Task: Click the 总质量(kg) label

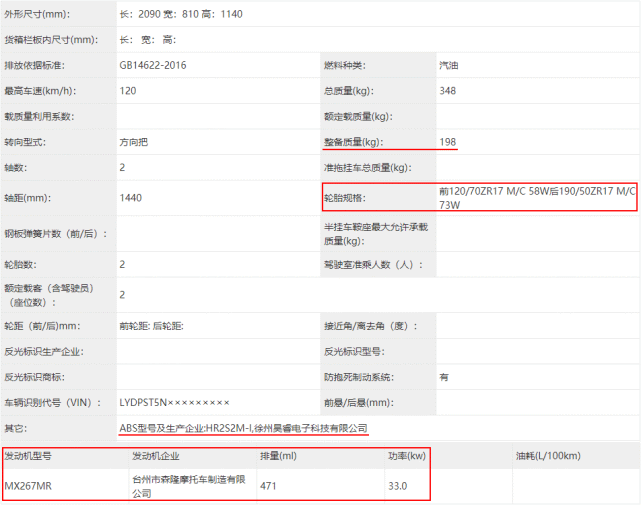Action: pyautogui.click(x=349, y=91)
